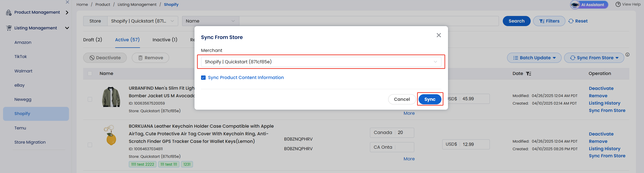Click the Listing Management cart icon
The width and height of the screenshot is (644, 173).
(x=9, y=28)
